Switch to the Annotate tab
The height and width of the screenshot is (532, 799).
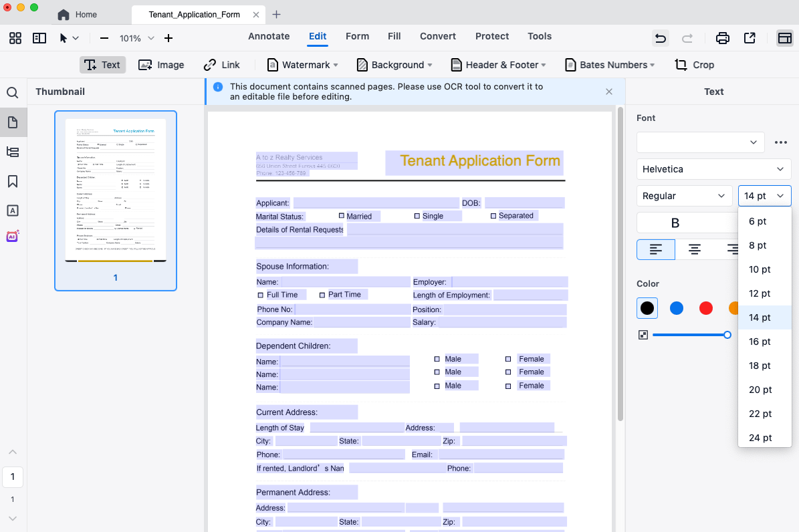269,36
